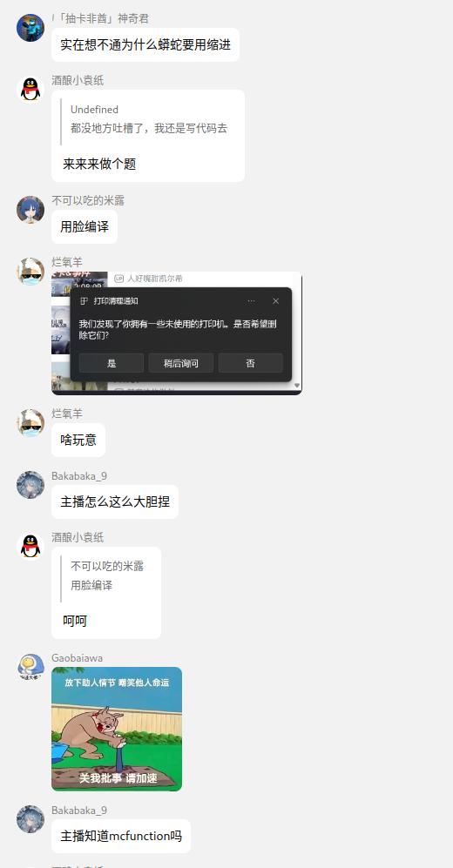
Task: Click Bakabaka_9's avatar beside mcfunction message
Action: tap(30, 819)
